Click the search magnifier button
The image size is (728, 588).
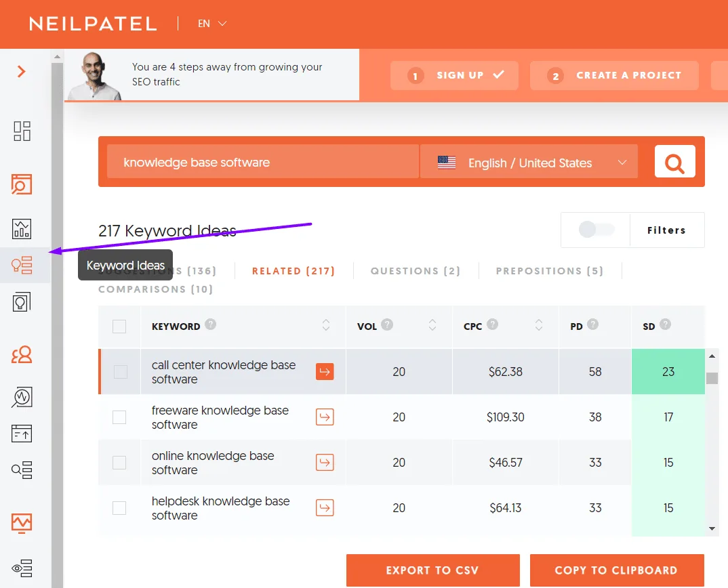[674, 161]
